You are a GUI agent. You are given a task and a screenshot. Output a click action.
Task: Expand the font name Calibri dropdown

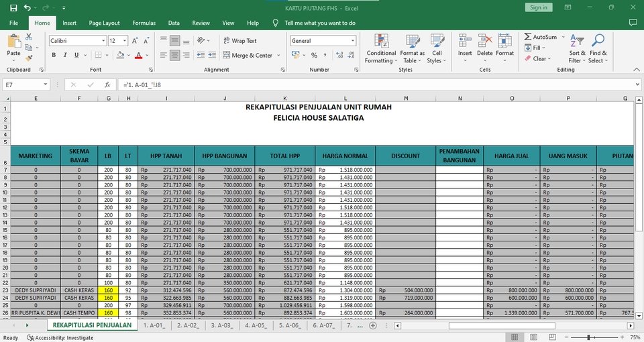click(103, 41)
